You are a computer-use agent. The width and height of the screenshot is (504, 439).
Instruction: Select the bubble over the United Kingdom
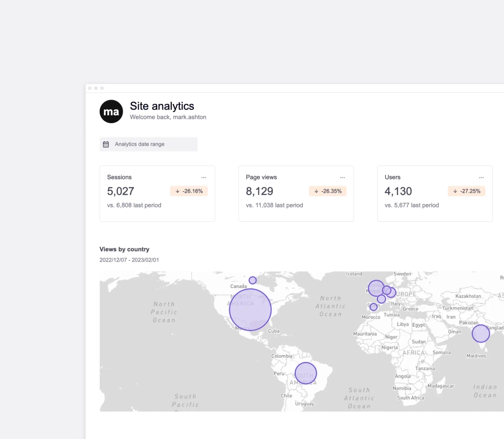tap(376, 288)
